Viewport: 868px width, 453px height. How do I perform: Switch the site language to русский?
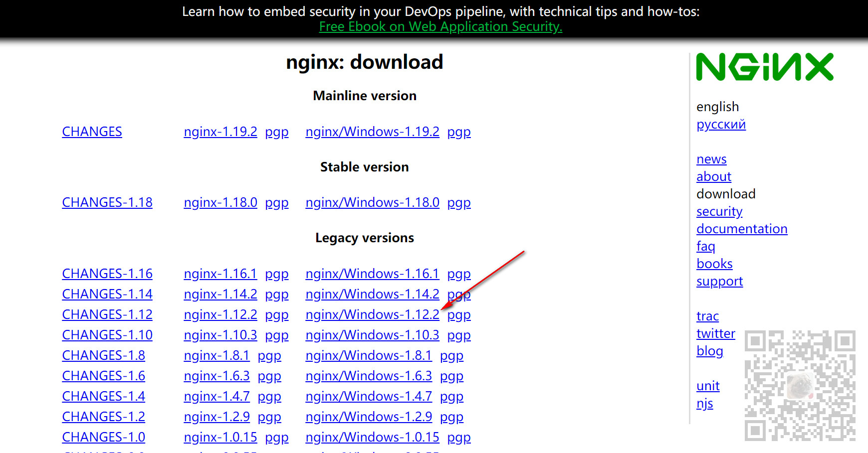pyautogui.click(x=721, y=124)
